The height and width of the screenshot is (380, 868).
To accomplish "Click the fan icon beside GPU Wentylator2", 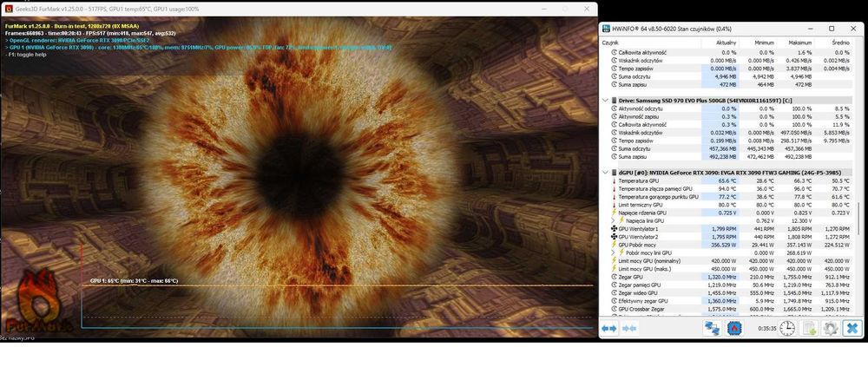I will point(614,237).
